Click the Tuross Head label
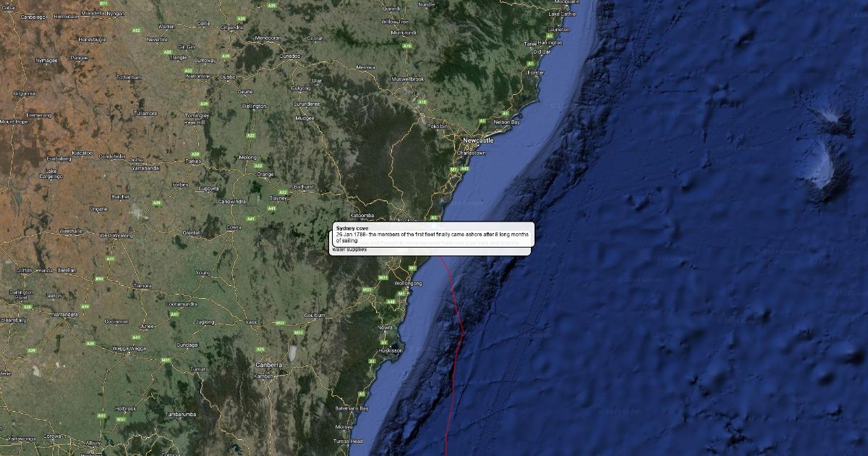 coord(348,441)
